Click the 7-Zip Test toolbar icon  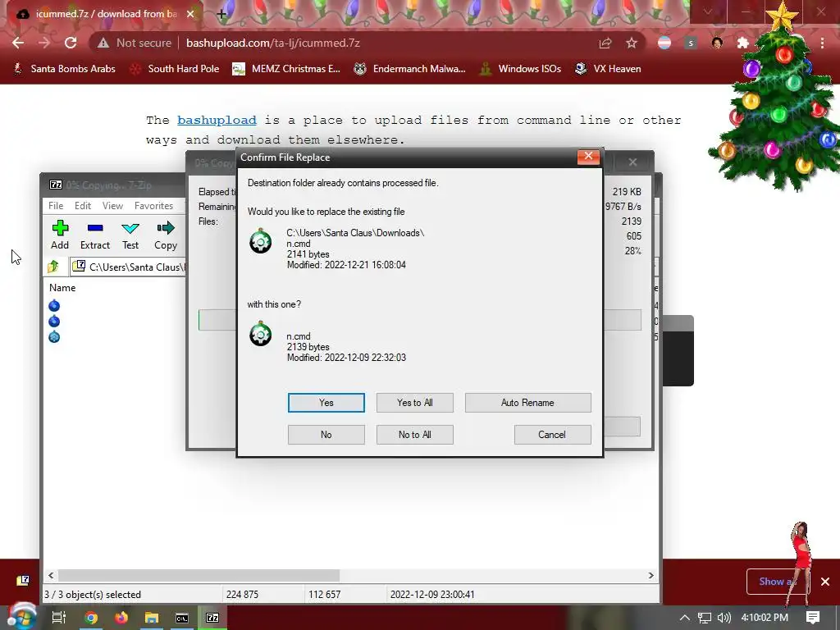[x=130, y=235]
